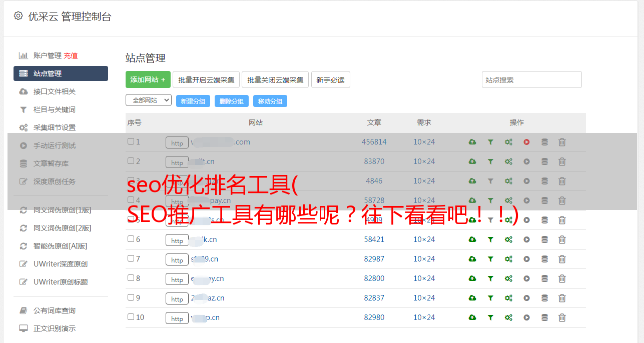This screenshot has width=644, height=343.
Task: Click article count 58421 in row 6
Action: [374, 239]
